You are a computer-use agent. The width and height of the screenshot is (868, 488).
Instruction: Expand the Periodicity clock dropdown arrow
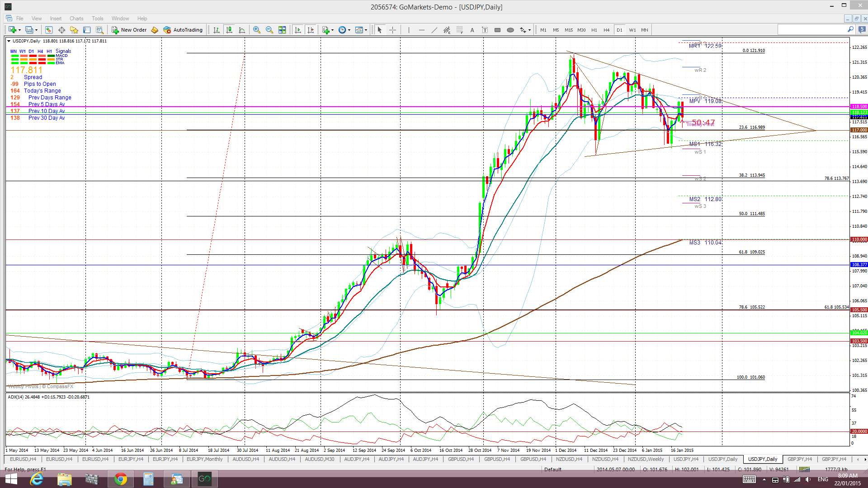[x=349, y=30]
